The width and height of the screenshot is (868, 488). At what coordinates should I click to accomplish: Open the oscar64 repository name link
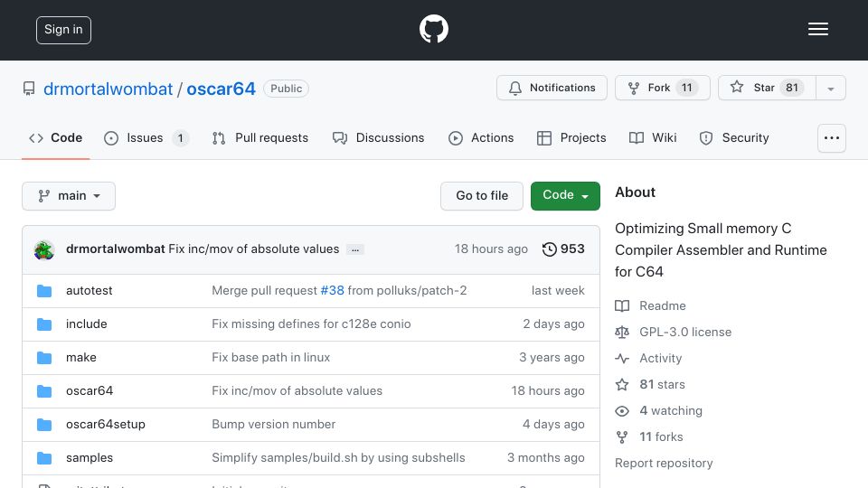[x=221, y=89]
